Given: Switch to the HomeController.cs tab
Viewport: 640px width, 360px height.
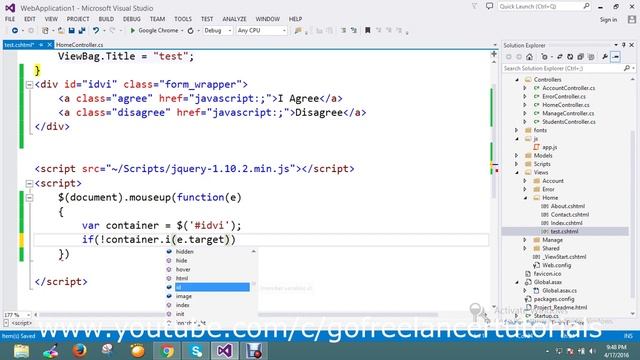Looking at the screenshot, I should [80, 45].
